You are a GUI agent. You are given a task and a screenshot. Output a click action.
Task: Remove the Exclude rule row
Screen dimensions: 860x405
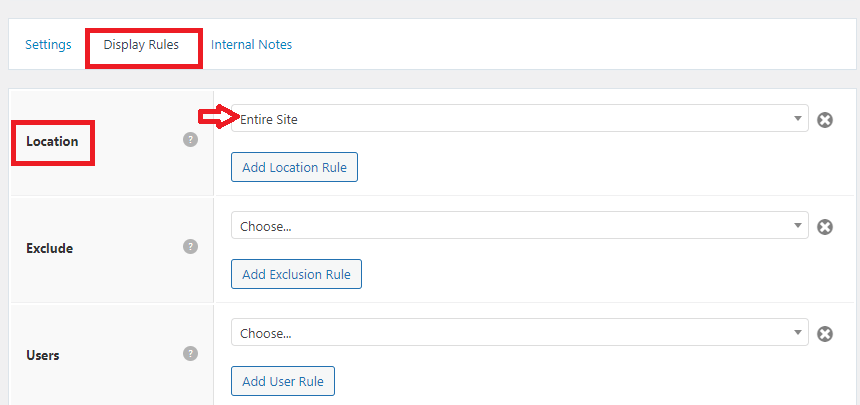point(825,227)
